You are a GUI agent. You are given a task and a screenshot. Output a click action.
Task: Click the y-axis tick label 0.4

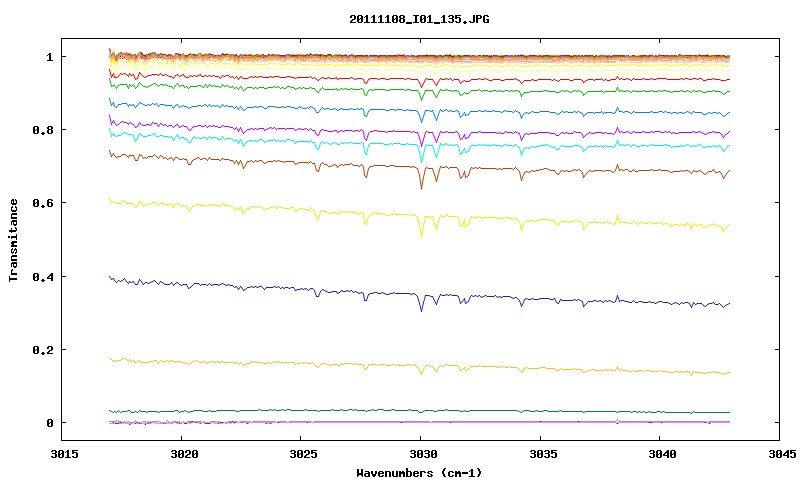click(43, 276)
